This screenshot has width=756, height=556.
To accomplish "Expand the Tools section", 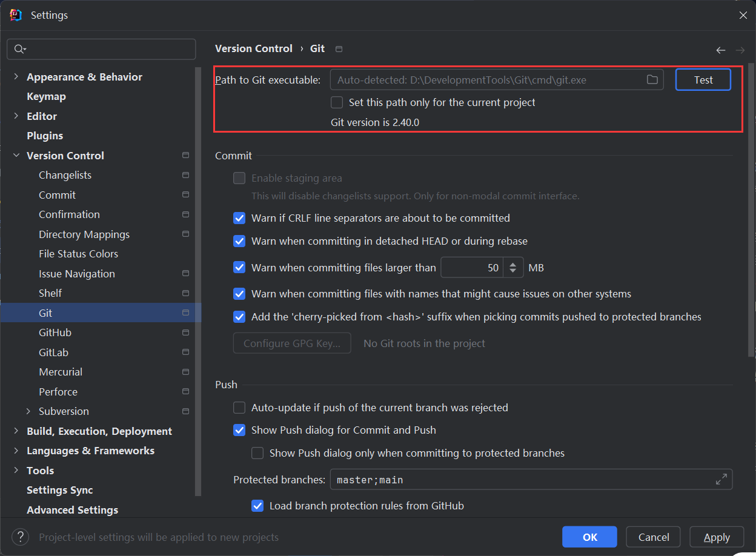I will click(x=16, y=471).
